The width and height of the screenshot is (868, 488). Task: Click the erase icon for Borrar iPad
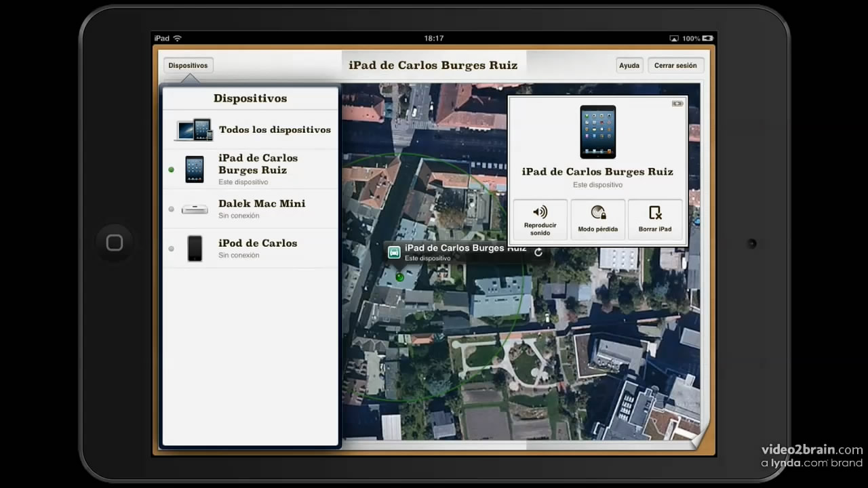[655, 212]
